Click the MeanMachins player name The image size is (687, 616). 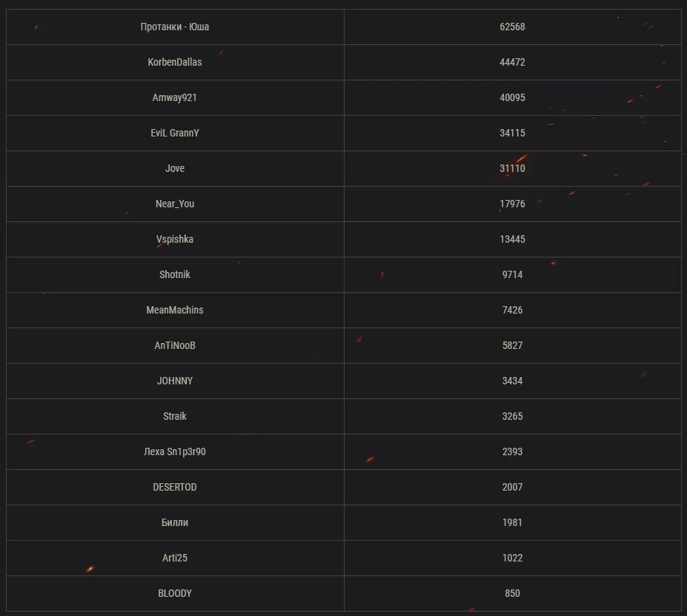(175, 310)
